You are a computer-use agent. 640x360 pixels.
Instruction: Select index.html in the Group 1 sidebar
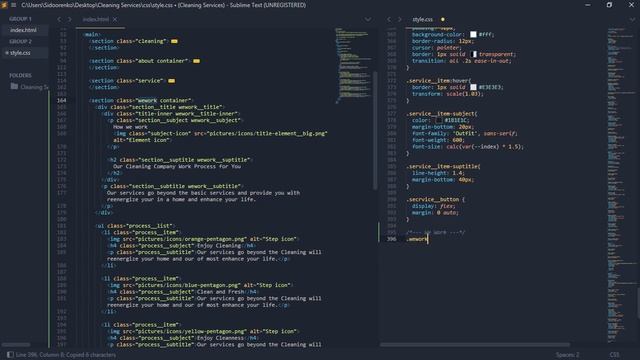click(23, 30)
